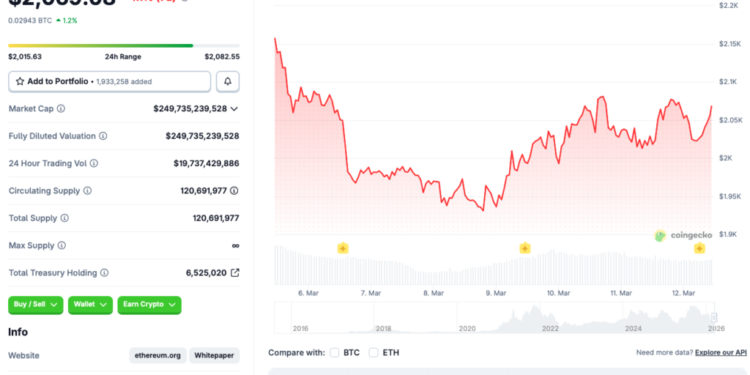
Task: Click the star in Add to Portfolio
Action: 20,81
